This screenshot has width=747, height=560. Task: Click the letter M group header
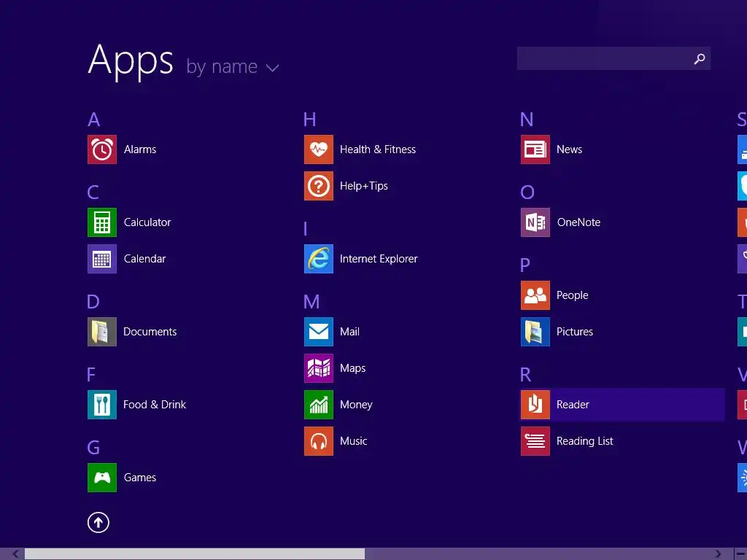pos(311,302)
